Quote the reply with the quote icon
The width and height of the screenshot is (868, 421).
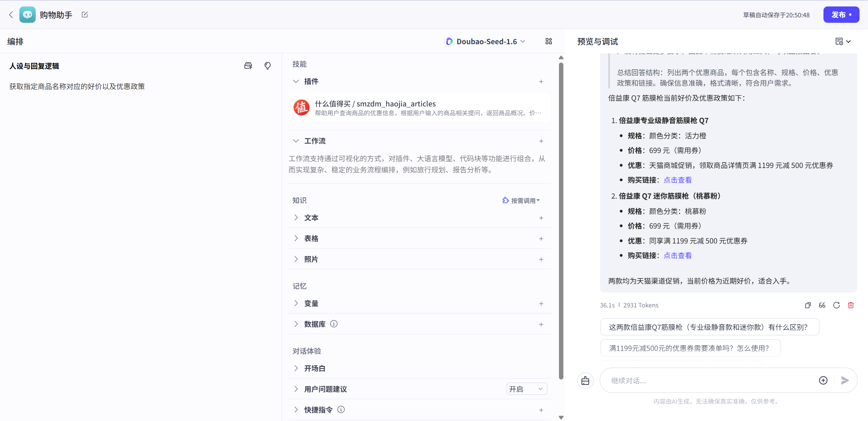click(822, 305)
